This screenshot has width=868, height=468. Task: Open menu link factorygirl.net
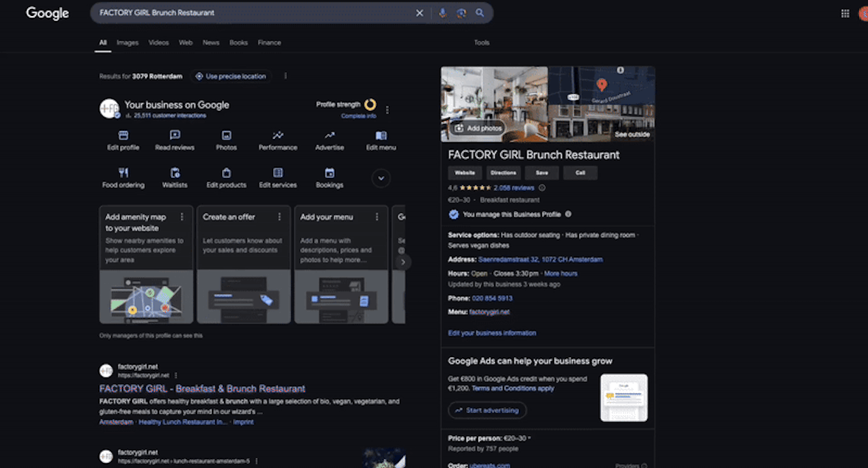point(490,312)
